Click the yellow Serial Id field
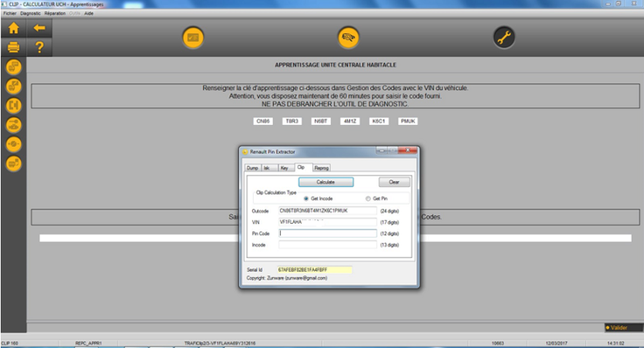644x348 pixels. pyautogui.click(x=315, y=270)
